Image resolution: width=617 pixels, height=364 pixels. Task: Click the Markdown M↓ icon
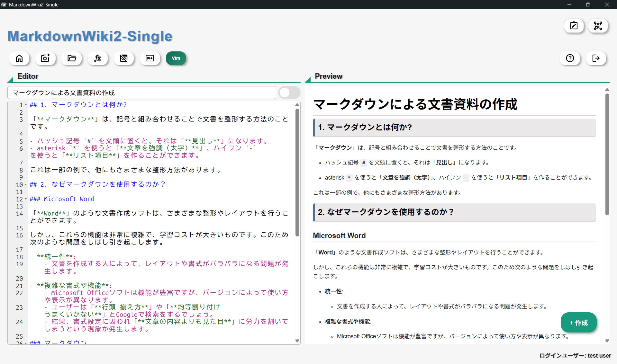point(150,58)
